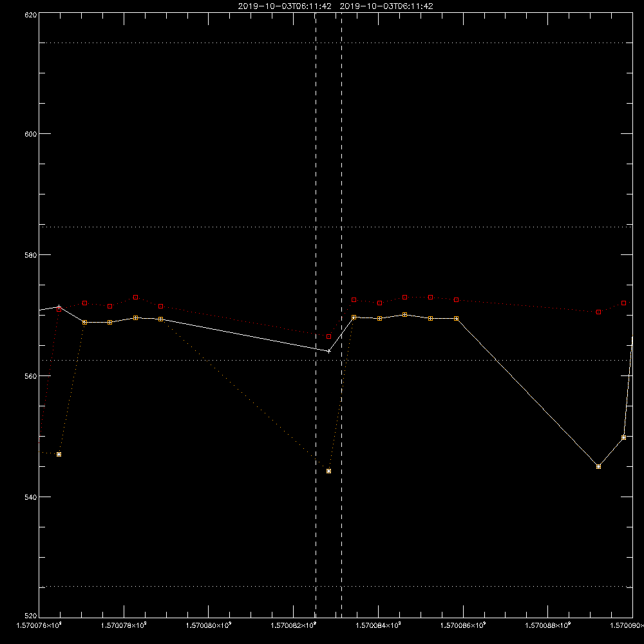Select the red square marker near 570.5 at 1.570089×10⁹

[598, 312]
